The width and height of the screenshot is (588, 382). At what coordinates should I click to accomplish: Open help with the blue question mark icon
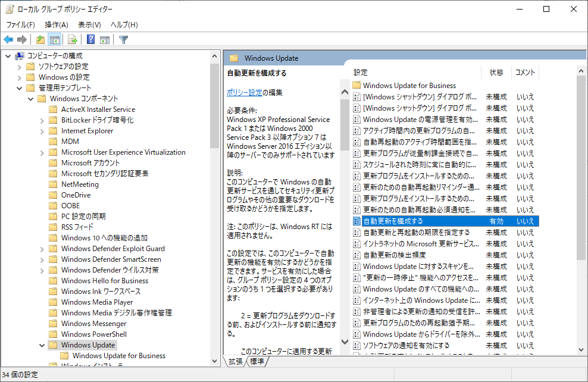pyautogui.click(x=90, y=39)
